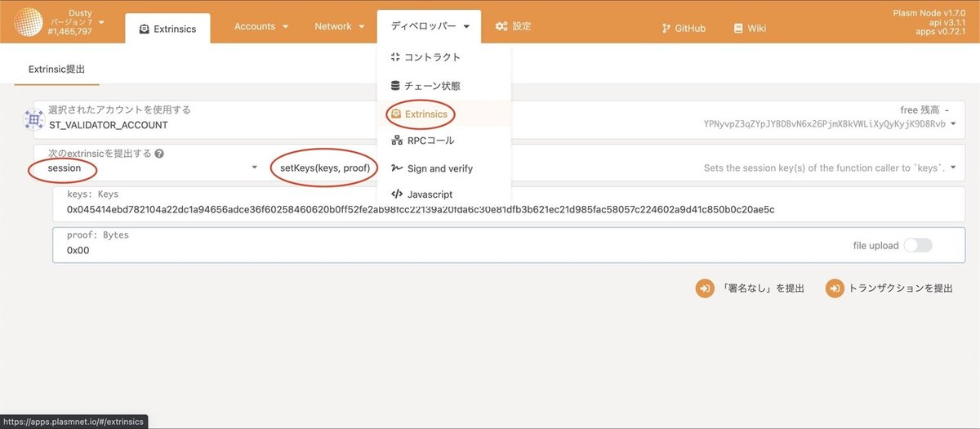Collapse the ディベロッパー developer menu

pos(430,26)
